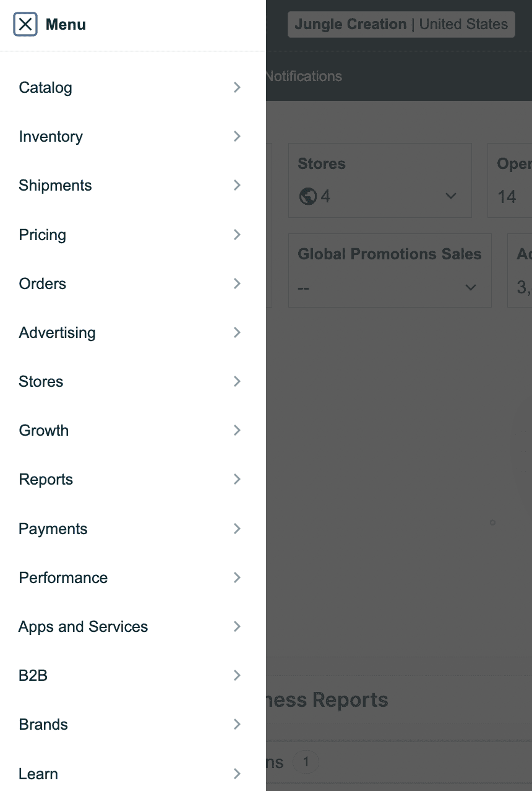The width and height of the screenshot is (532, 791).
Task: Click Jungle Creation account switcher button
Action: click(x=401, y=25)
